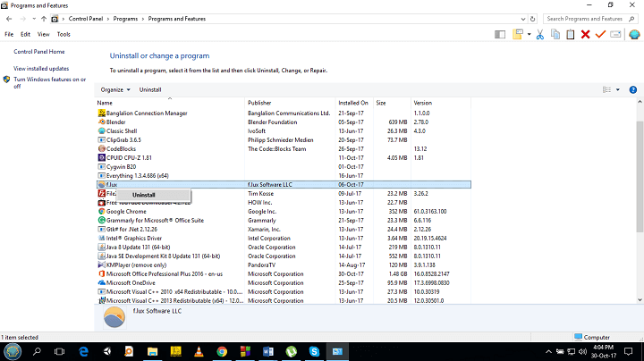Sort list by Installed On column header

tap(353, 103)
